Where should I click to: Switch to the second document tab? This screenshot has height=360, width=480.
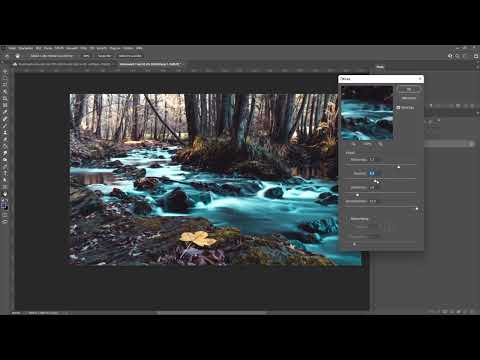click(x=151, y=64)
